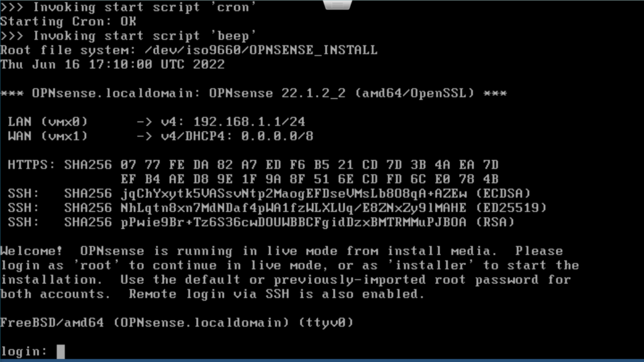644x362 pixels.
Task: Click the FreeBSD/amd64 ttyv0 line
Action: coord(177,322)
